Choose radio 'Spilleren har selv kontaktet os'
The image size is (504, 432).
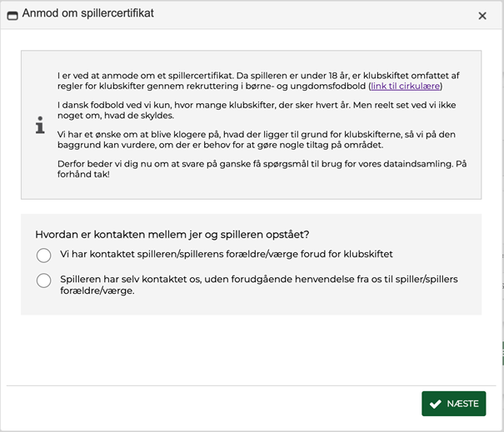44,281
